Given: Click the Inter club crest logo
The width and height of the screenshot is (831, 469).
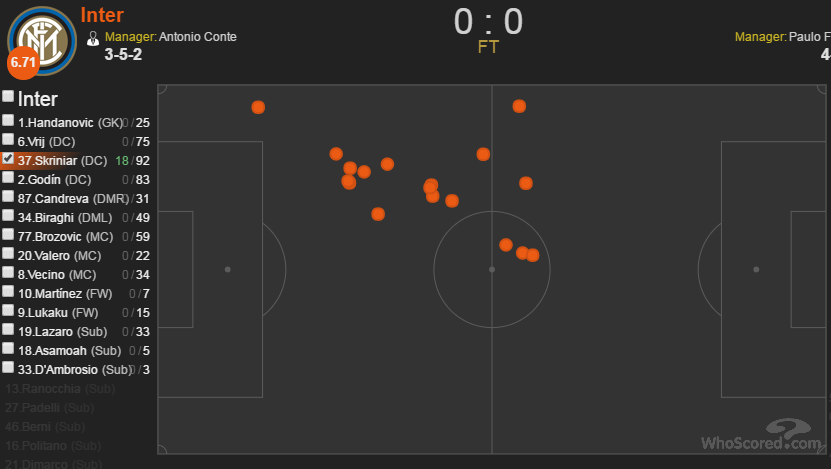Looking at the screenshot, I should [42, 41].
